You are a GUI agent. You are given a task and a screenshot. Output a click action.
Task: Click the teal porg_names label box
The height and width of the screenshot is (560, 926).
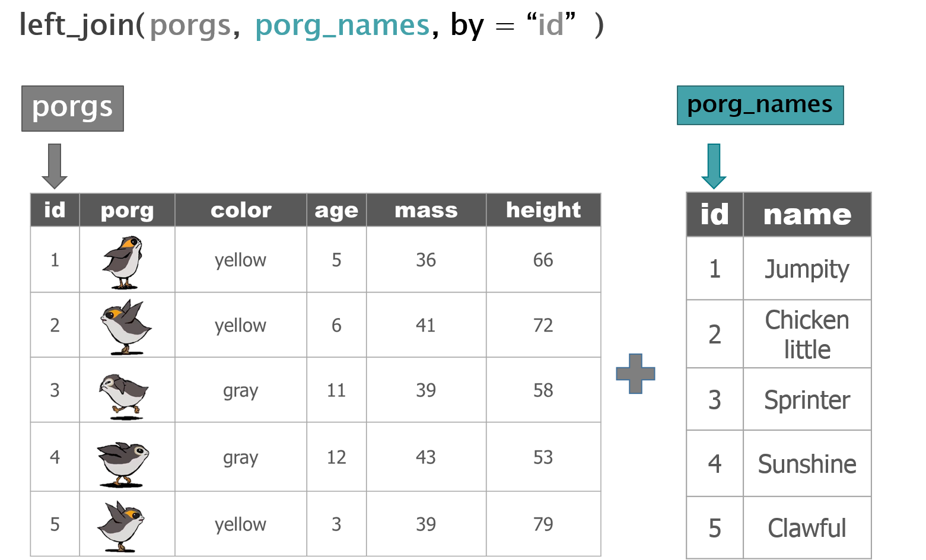[760, 105]
